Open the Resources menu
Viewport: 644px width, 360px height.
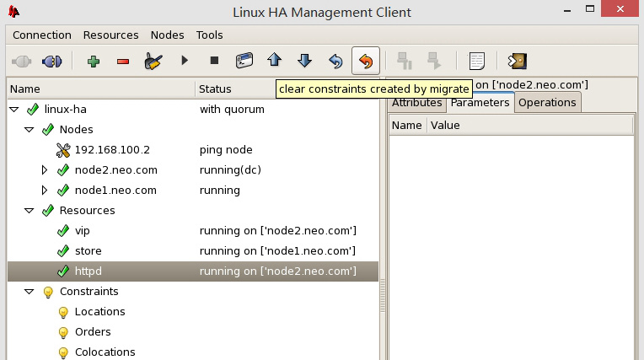110,35
